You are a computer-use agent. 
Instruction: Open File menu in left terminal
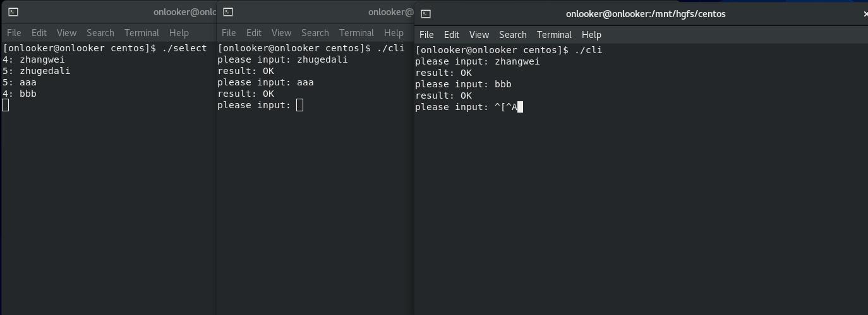[x=14, y=33]
